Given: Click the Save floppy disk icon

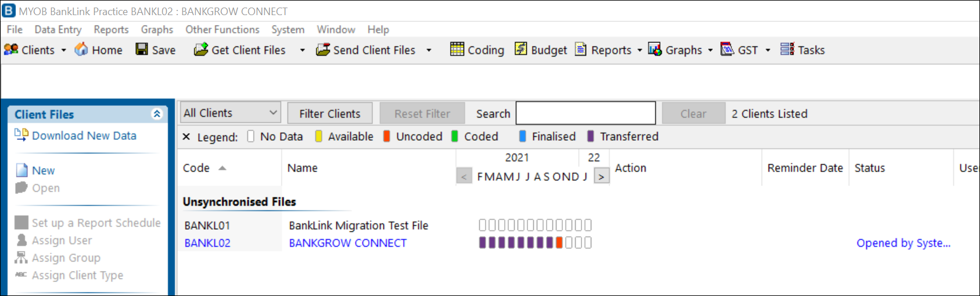Looking at the screenshot, I should point(142,50).
